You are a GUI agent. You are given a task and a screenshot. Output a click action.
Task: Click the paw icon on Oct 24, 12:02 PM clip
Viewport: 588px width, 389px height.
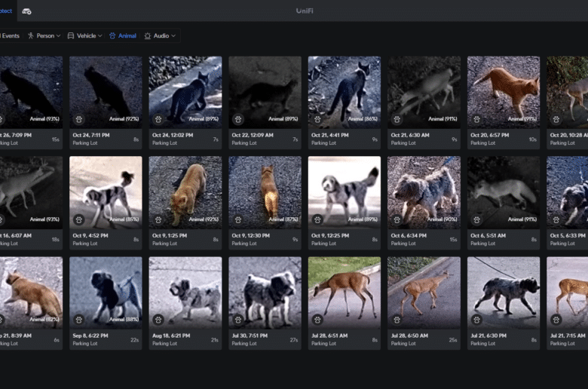pyautogui.click(x=158, y=119)
